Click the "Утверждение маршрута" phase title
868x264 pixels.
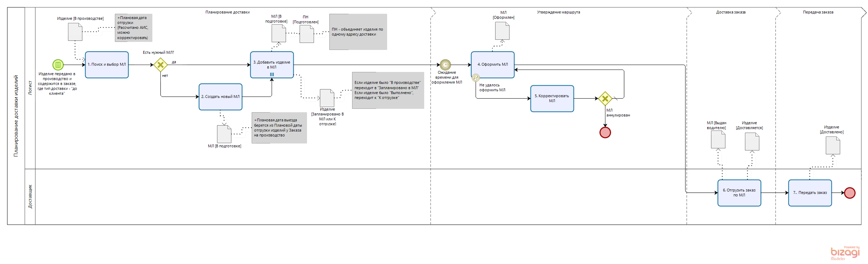click(x=558, y=12)
